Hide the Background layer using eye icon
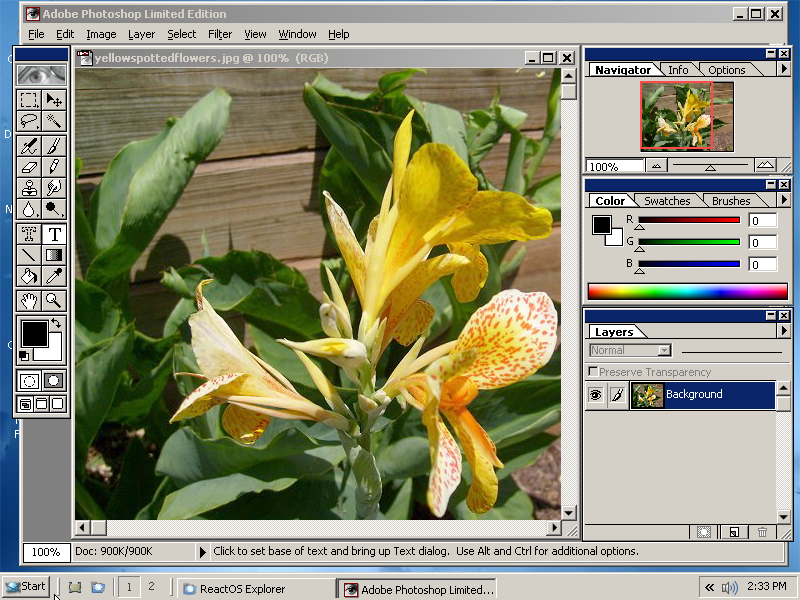The height and width of the screenshot is (600, 800). [x=595, y=395]
